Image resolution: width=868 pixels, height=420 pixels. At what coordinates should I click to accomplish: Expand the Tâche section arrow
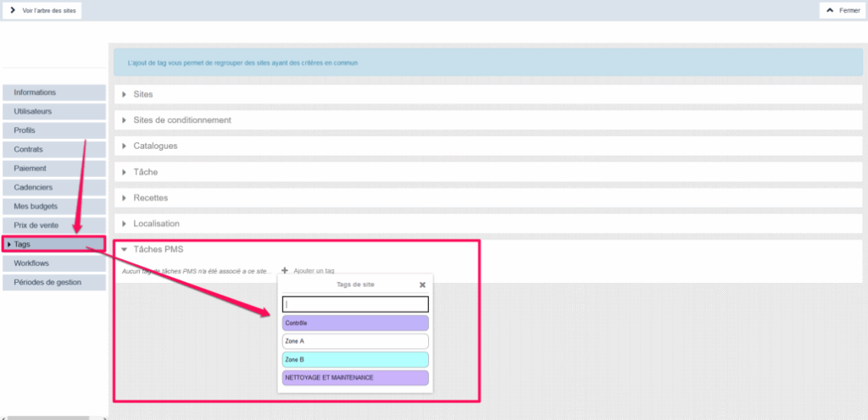point(125,172)
